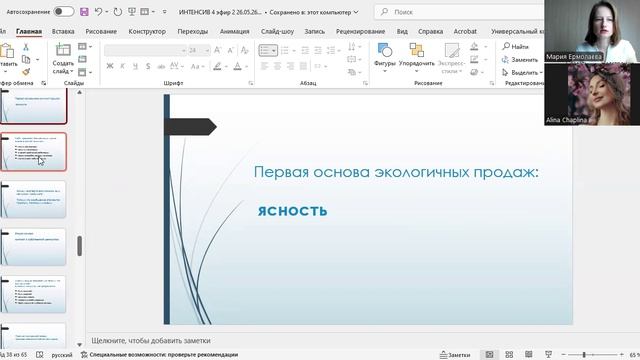Click the Copy icon
This screenshot has width=640, height=360.
tap(26, 60)
